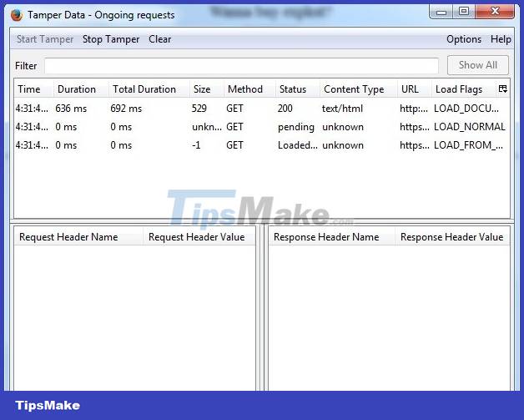The width and height of the screenshot is (524, 420).
Task: Click the status value 200
Action: point(285,109)
